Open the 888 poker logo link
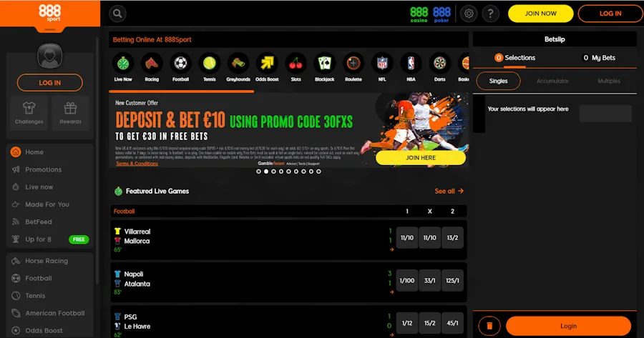 point(441,14)
